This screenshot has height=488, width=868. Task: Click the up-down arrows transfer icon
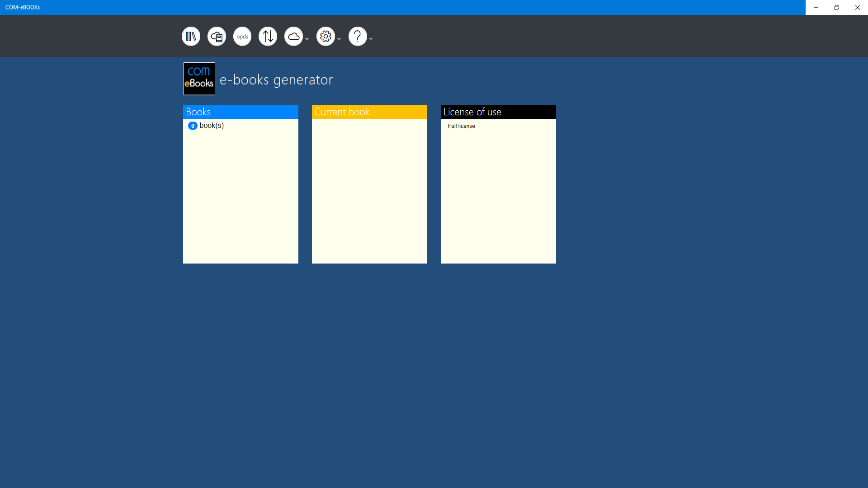[x=268, y=36]
